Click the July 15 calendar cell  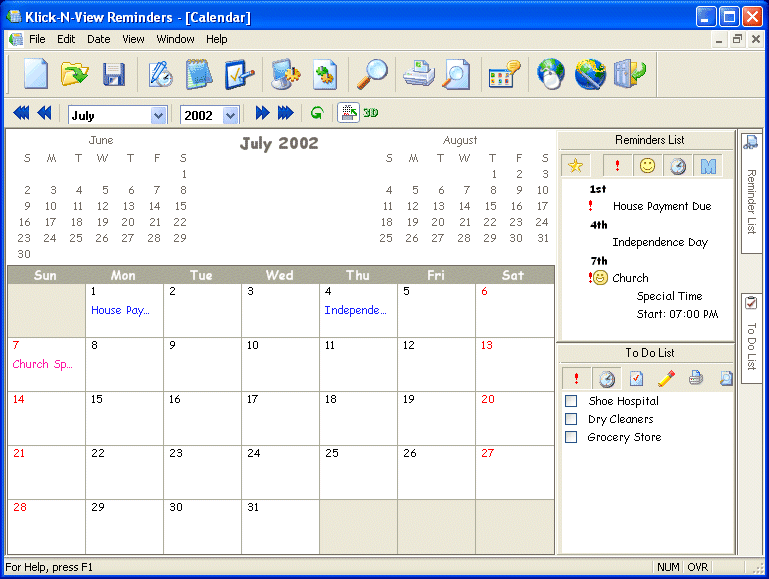pyautogui.click(x=124, y=418)
